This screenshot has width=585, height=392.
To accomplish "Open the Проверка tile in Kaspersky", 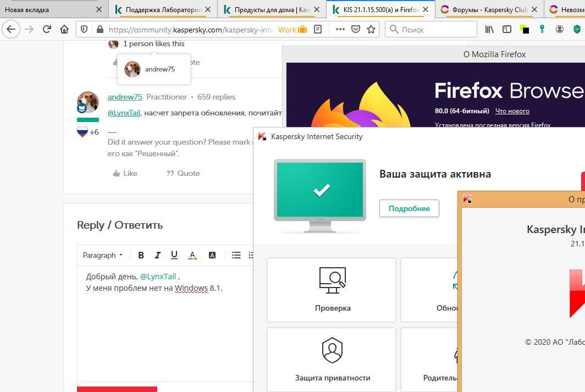I will [332, 290].
